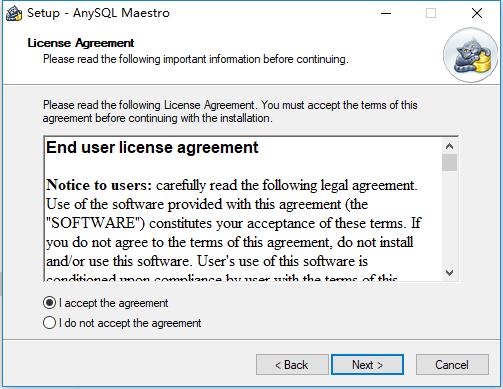Click the "Setup - AnySQL Maestro" title text

coord(98,13)
